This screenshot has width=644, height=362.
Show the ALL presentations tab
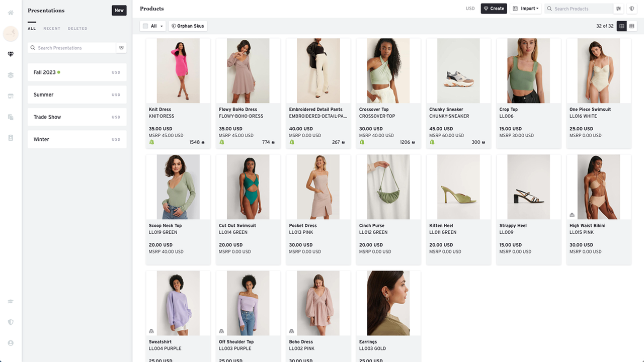click(32, 29)
